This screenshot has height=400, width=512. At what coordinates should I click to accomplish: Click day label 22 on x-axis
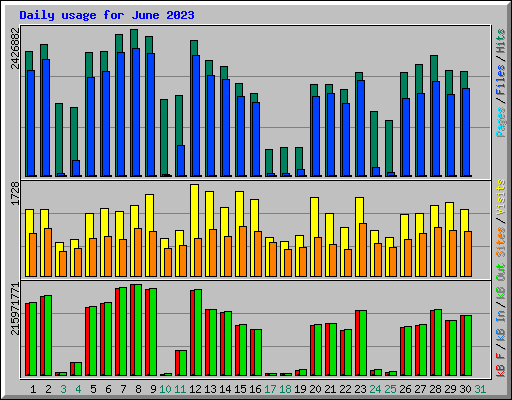345,389
